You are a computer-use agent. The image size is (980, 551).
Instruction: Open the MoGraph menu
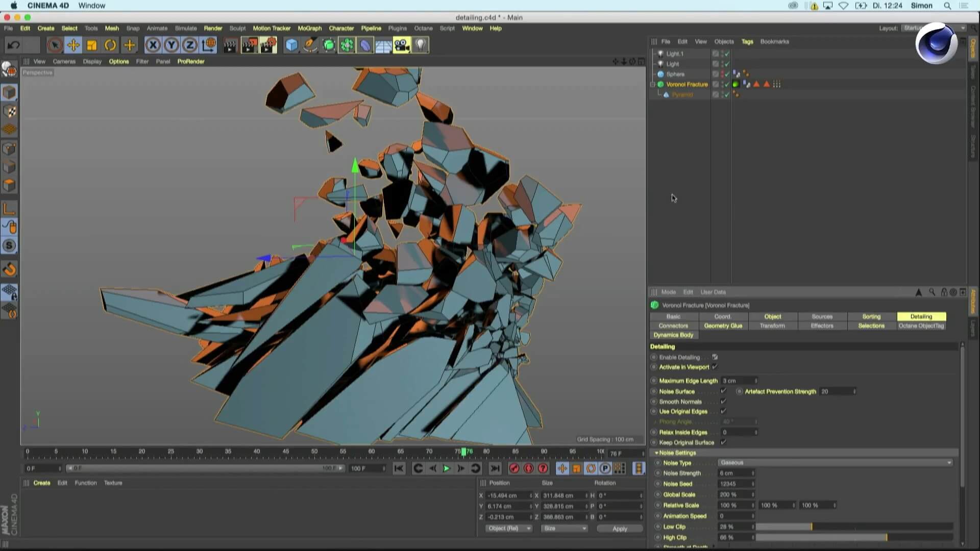pyautogui.click(x=309, y=28)
